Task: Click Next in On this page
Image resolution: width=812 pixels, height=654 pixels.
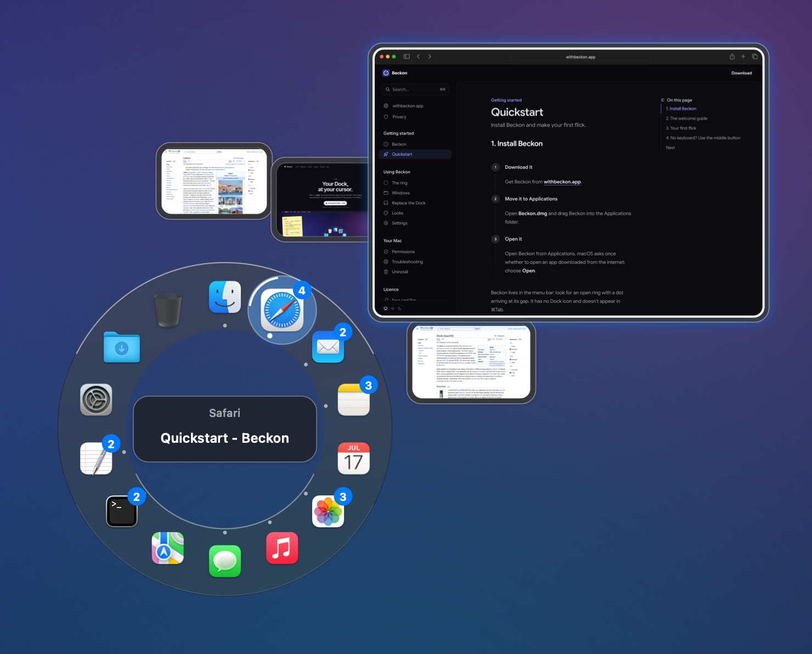Action: click(x=670, y=148)
